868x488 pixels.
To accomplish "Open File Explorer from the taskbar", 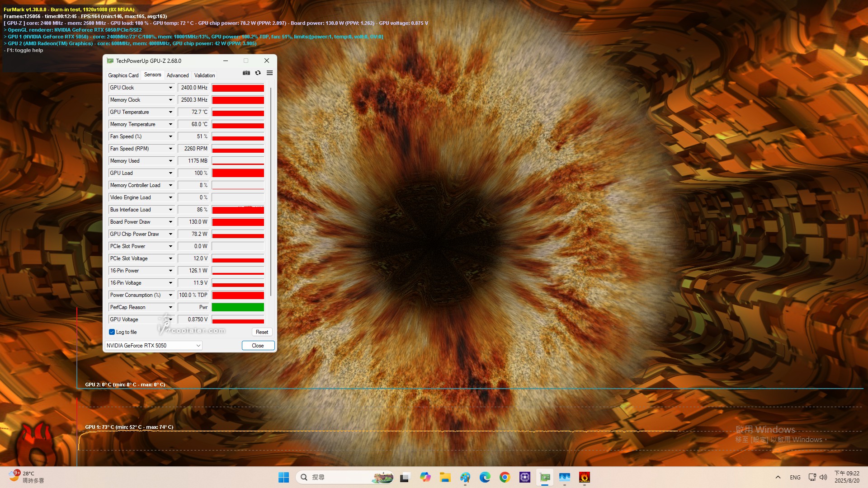I will [445, 477].
